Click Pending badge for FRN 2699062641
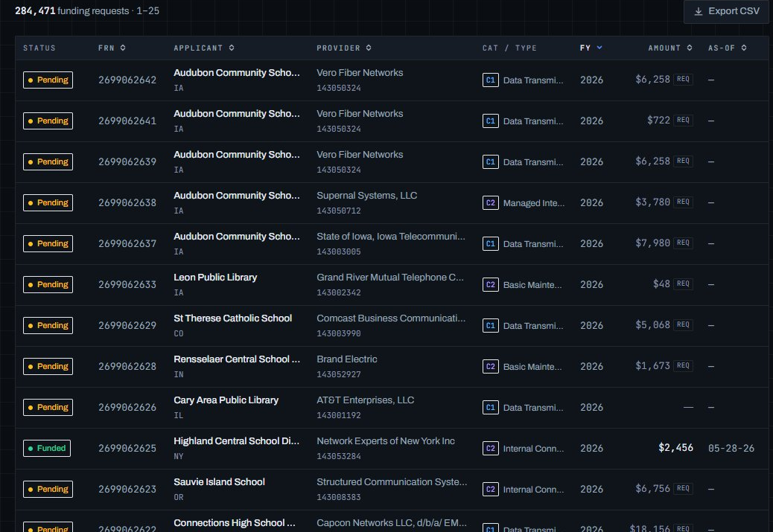773x532 pixels. click(x=48, y=121)
